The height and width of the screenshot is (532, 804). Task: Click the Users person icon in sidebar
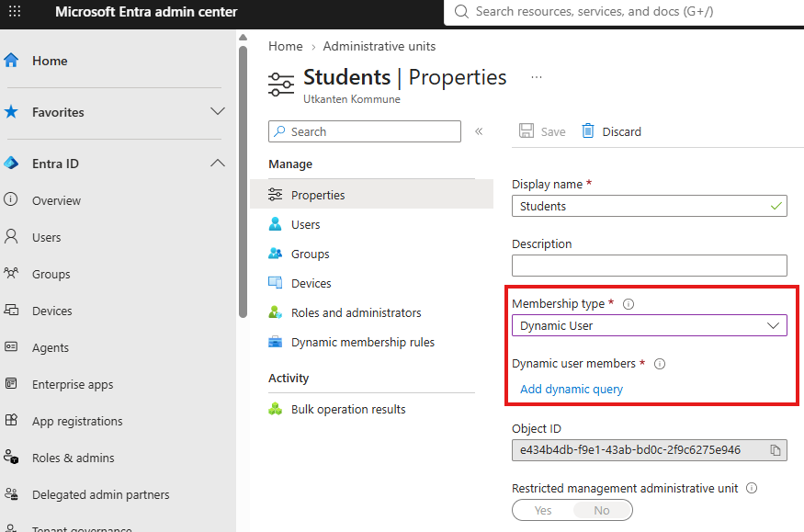coord(11,237)
